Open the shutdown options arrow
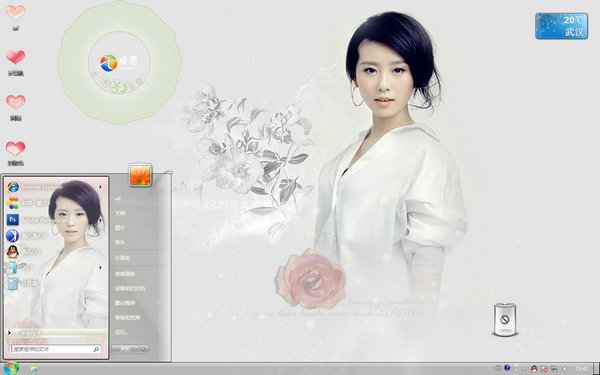Image resolution: width=600 pixels, height=375 pixels. point(144,349)
